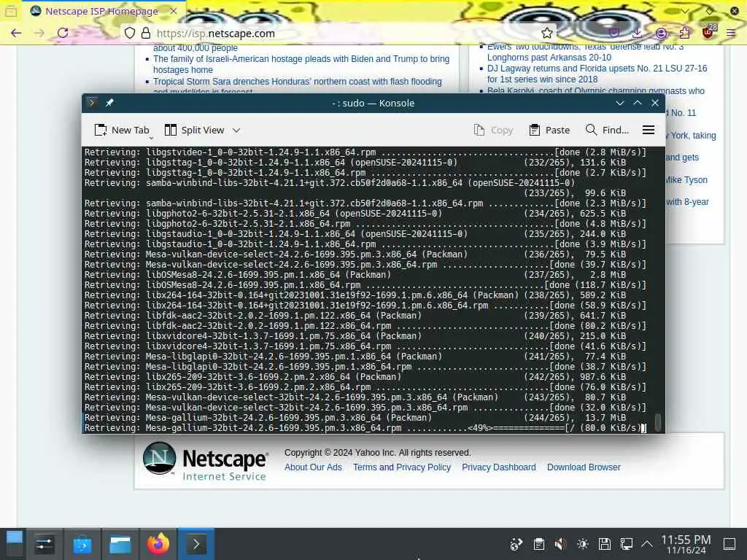Open the muted audio volume tray icon
The height and width of the screenshot is (560, 747).
click(561, 544)
